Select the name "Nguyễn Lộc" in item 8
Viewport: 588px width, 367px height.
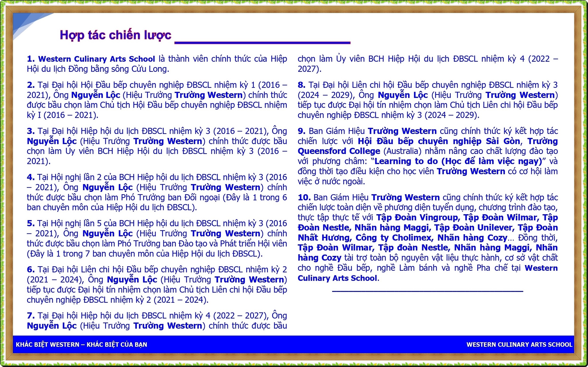coord(403,95)
